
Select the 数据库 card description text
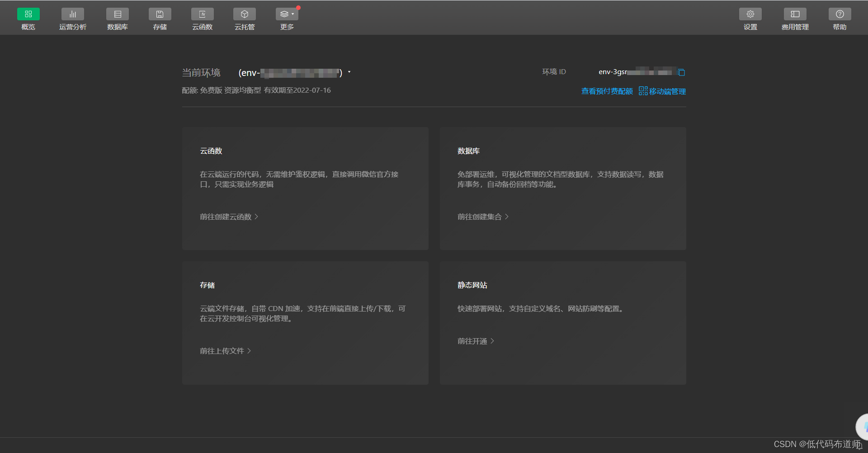tap(561, 179)
